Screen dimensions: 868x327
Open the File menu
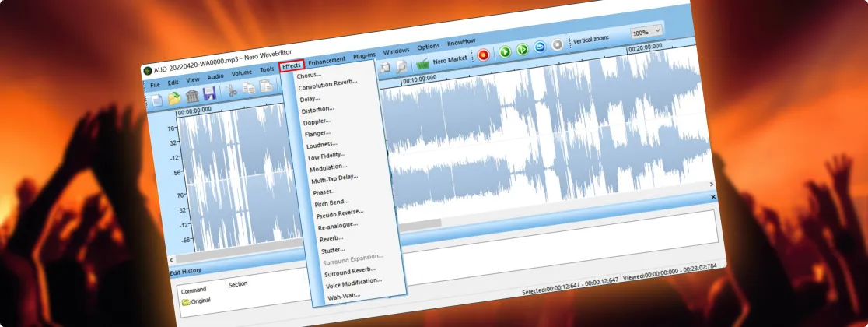click(155, 86)
